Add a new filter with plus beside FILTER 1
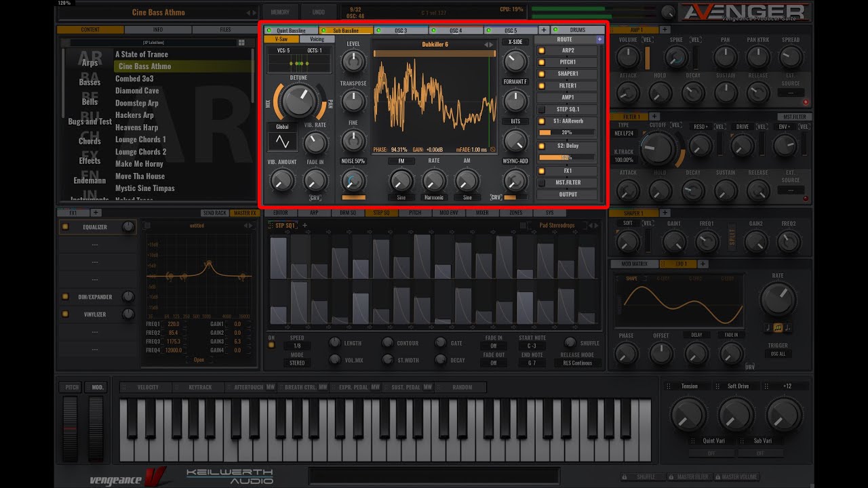868x488 pixels. 654,117
